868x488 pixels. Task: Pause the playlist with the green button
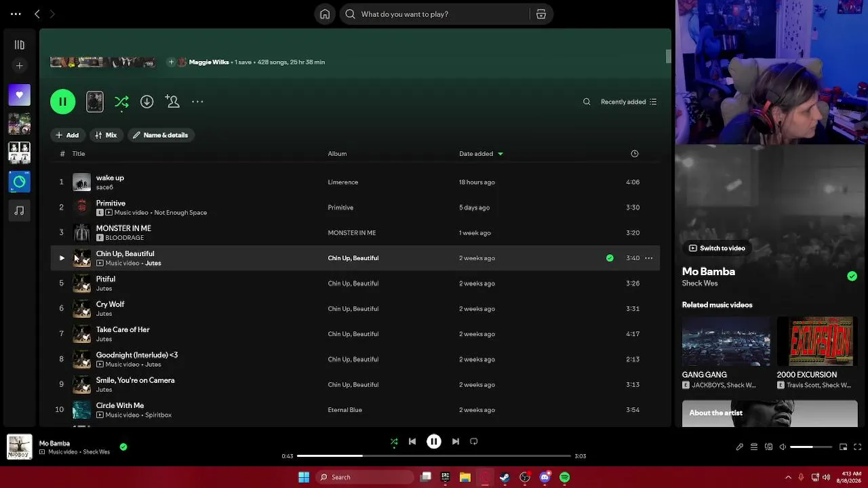62,102
